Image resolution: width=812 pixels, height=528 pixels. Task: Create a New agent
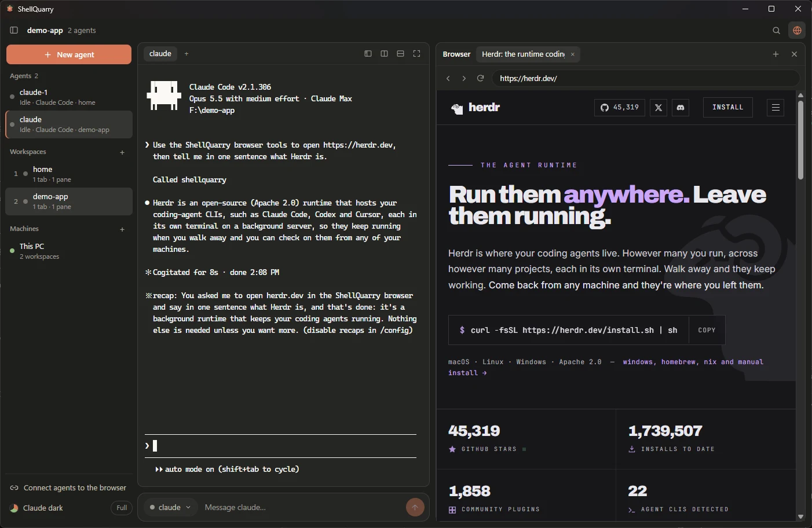69,54
